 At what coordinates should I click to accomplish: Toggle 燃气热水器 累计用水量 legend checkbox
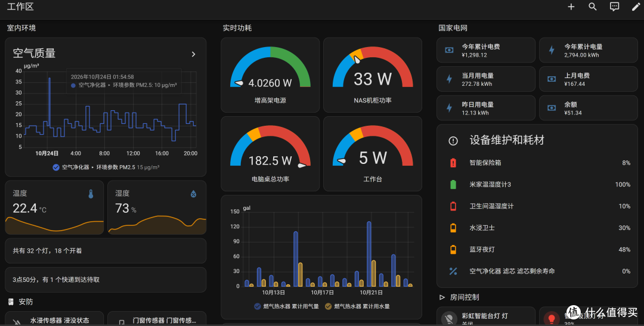point(328,306)
